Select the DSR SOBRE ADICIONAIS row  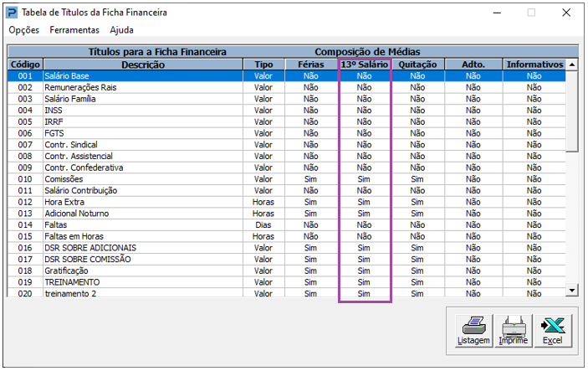[x=287, y=248]
